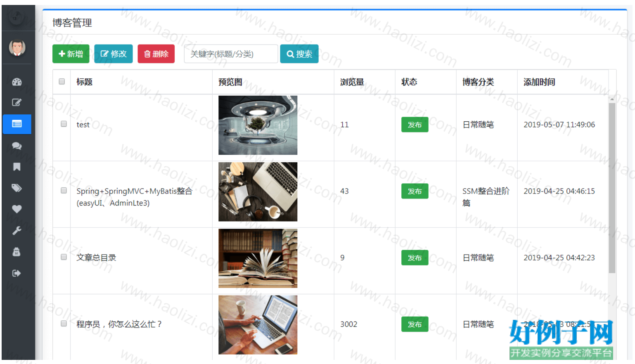Open the wrench settings icon in sidebar

(x=17, y=231)
